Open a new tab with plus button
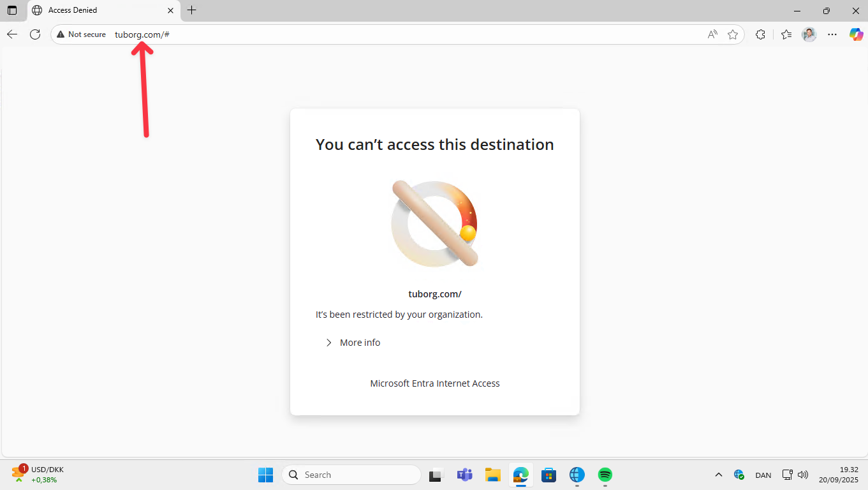The image size is (868, 490). coord(191,10)
